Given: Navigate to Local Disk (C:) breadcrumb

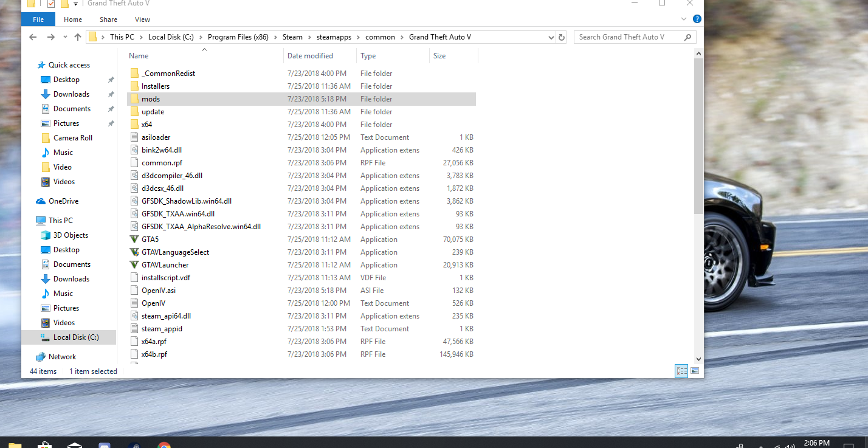Looking at the screenshot, I should [x=171, y=37].
